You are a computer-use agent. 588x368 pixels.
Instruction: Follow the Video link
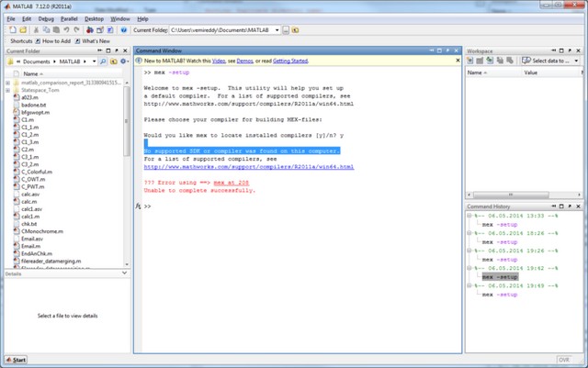pos(219,61)
